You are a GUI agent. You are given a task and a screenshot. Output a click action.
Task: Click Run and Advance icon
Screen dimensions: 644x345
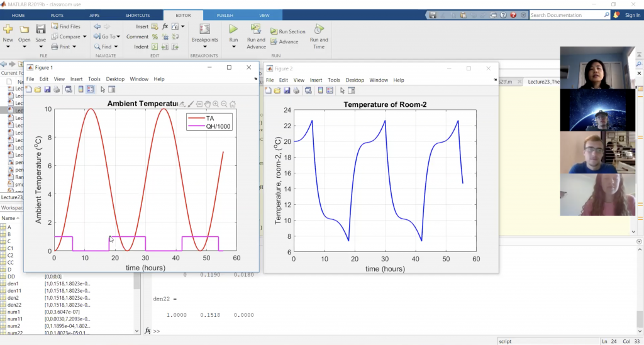click(256, 30)
